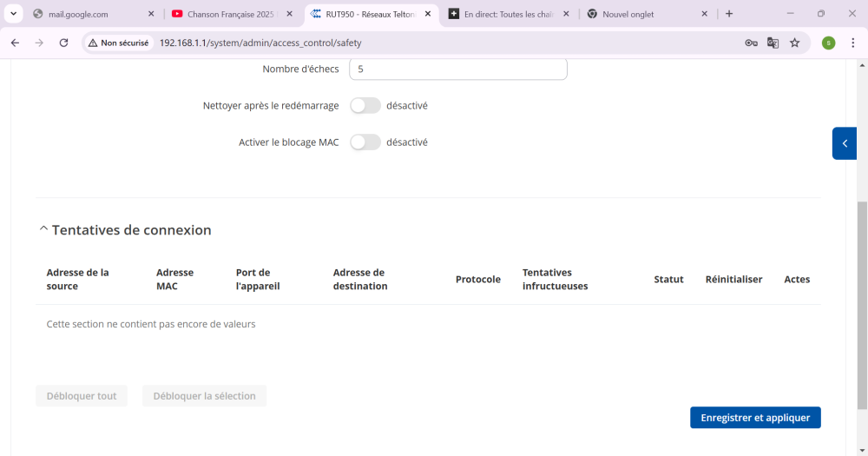The height and width of the screenshot is (456, 868).
Task: Click the browser back arrow
Action: [15, 43]
